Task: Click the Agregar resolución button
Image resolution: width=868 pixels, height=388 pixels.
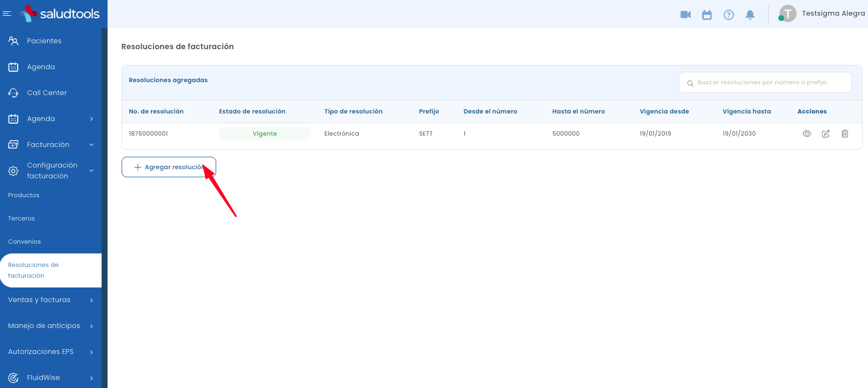Action: (x=169, y=167)
